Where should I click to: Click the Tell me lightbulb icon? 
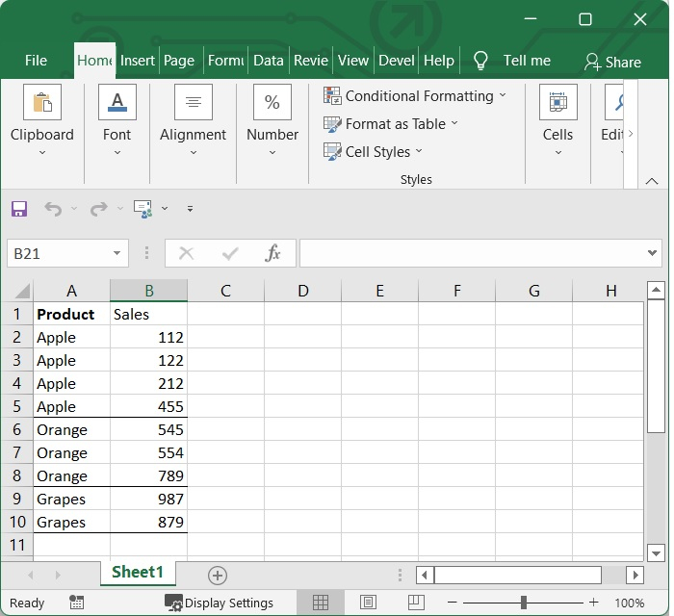481,61
